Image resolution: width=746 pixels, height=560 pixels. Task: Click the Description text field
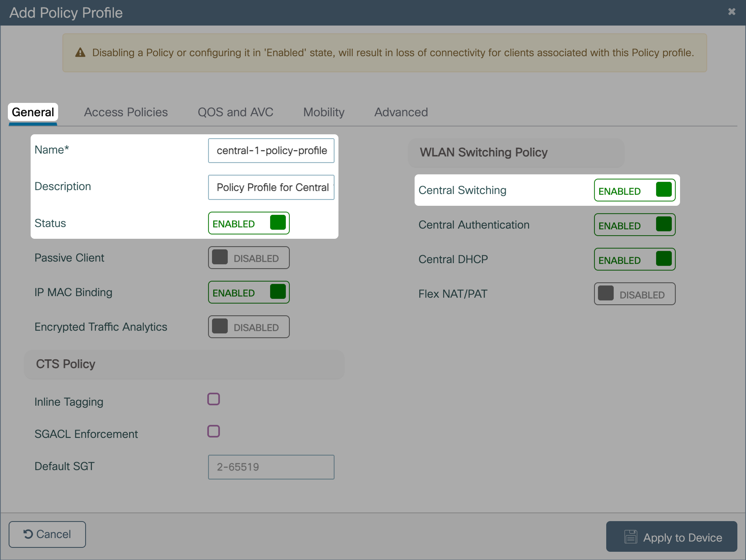271,187
